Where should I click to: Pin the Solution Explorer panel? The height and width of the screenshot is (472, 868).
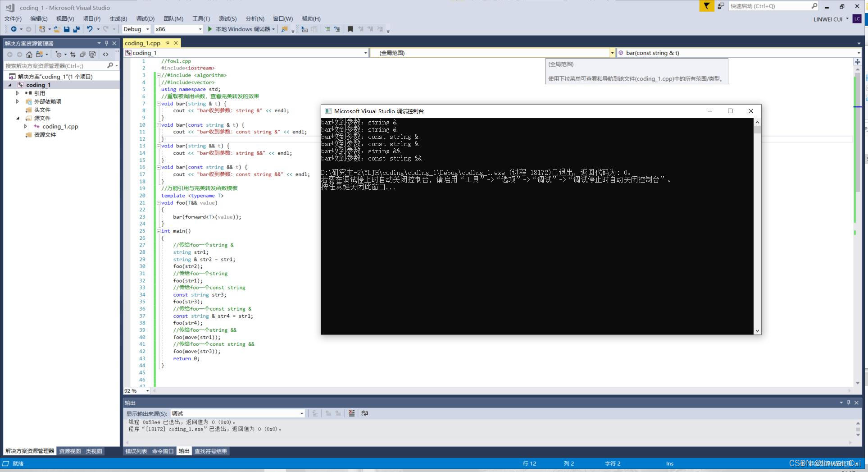106,43
